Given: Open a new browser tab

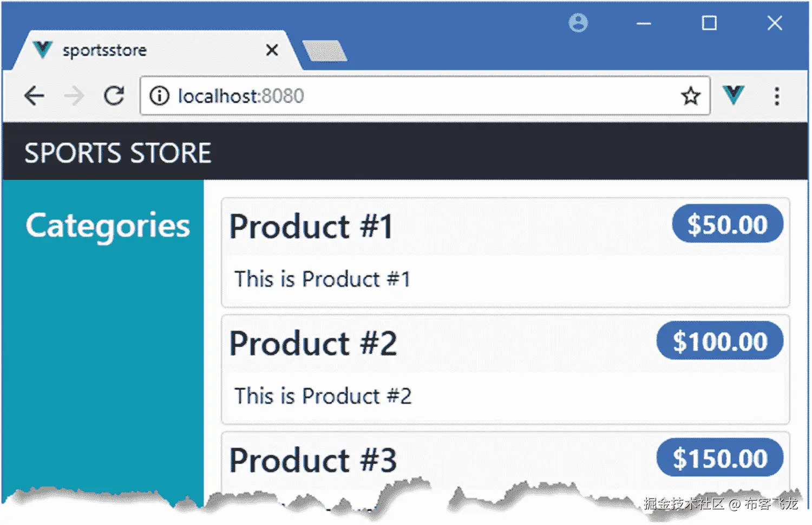Looking at the screenshot, I should coord(324,51).
